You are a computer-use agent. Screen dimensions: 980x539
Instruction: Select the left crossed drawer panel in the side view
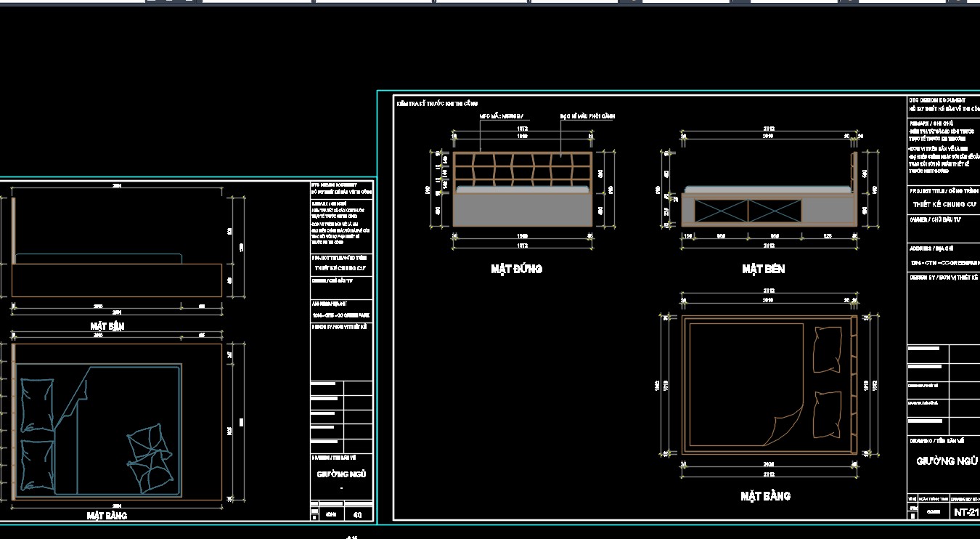(x=722, y=211)
